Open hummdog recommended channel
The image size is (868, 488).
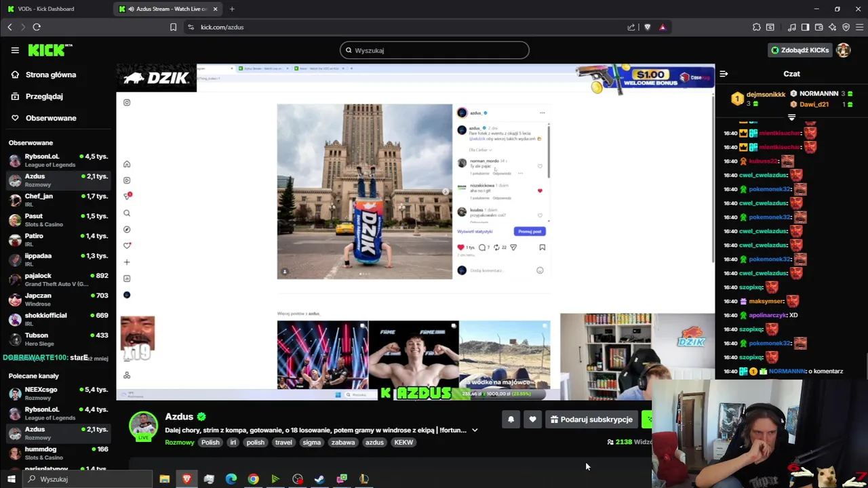click(x=58, y=453)
